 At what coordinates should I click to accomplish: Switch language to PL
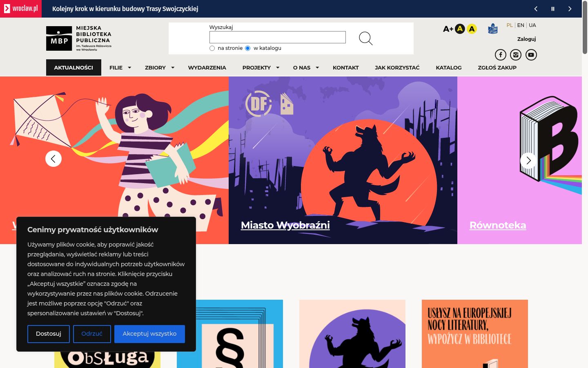tap(510, 25)
